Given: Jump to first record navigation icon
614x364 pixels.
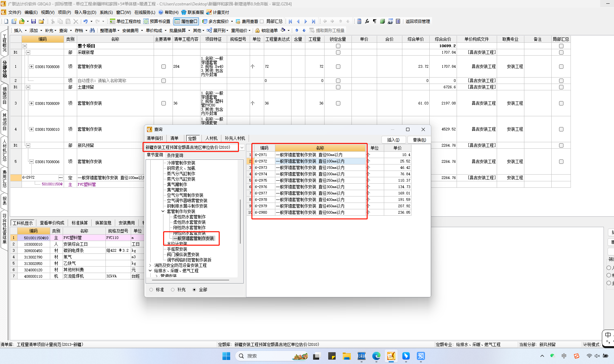Looking at the screenshot, I should [290, 21].
